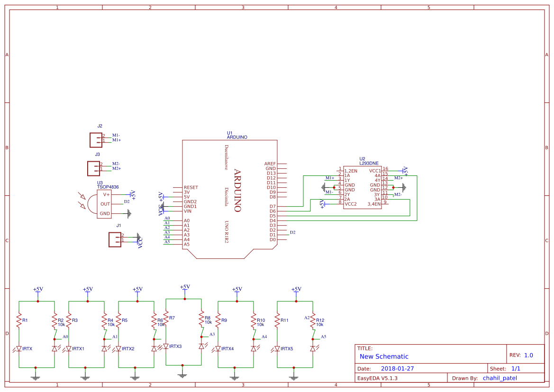Image resolution: width=554 pixels, height=392 pixels.
Task: Click the 3,4EN pin on L293DNE
Action: click(x=374, y=204)
